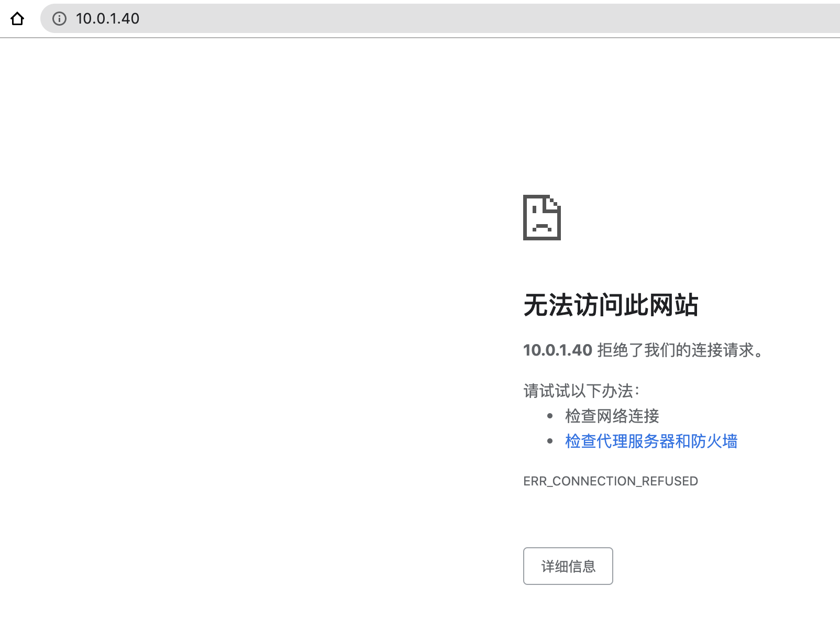This screenshot has width=840, height=642.
Task: Click the sad page error icon
Action: coord(542,217)
